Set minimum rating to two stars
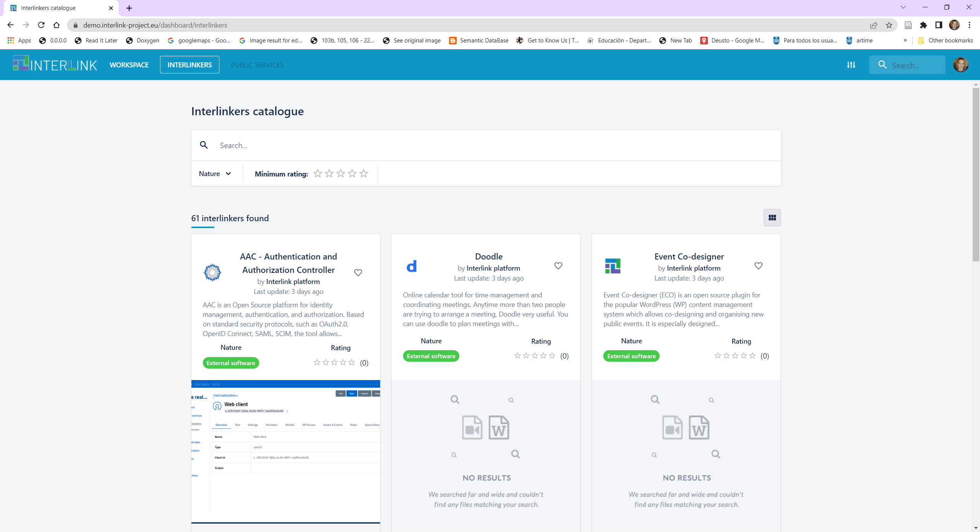The width and height of the screenshot is (980, 532). (329, 174)
